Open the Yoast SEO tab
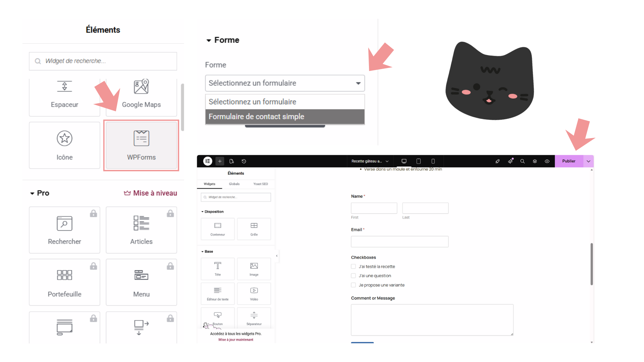The width and height of the screenshot is (644, 362). 260,184
